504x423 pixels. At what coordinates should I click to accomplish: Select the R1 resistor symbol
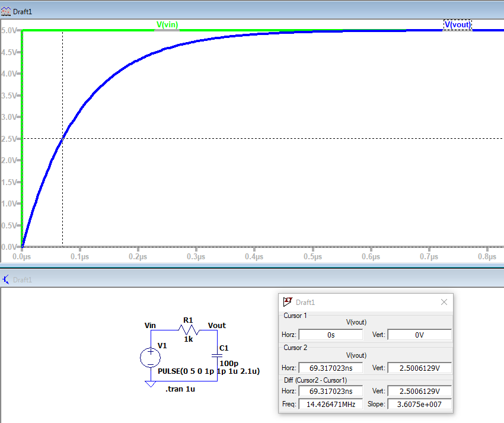point(188,332)
